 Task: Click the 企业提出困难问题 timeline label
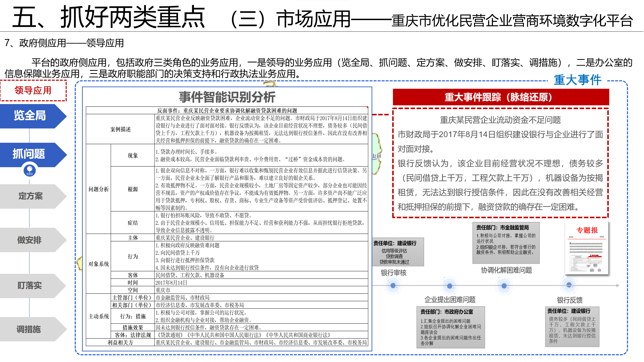coord(450,299)
